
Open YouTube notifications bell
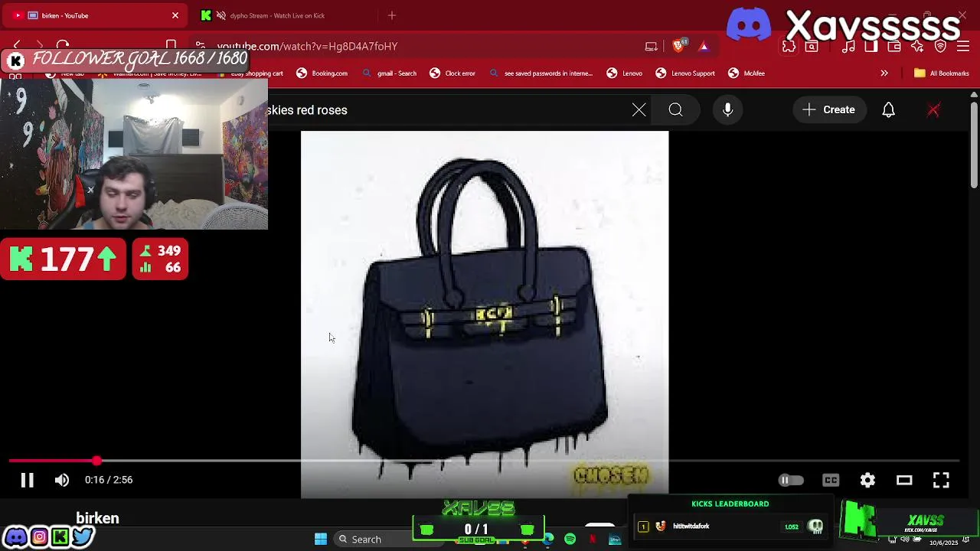[x=889, y=110]
